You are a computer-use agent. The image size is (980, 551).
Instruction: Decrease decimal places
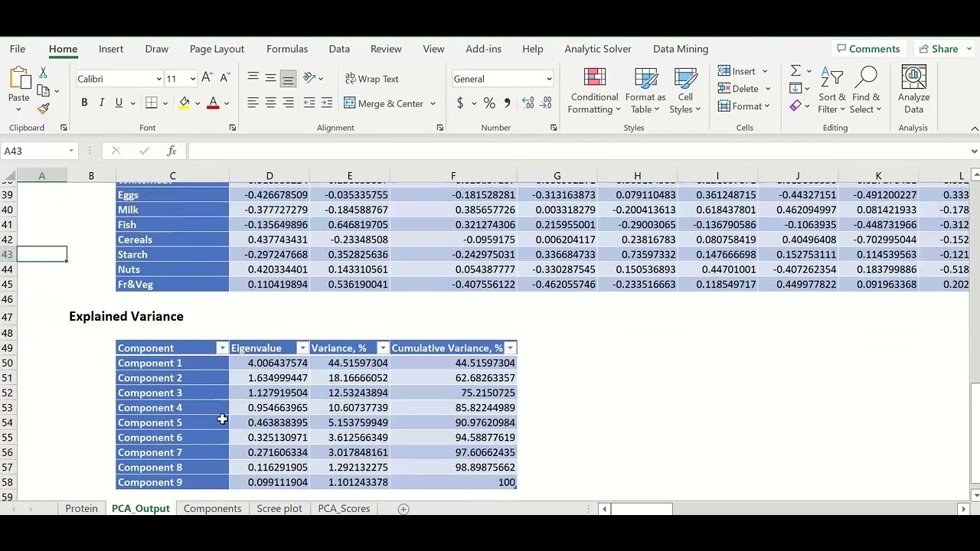547,103
